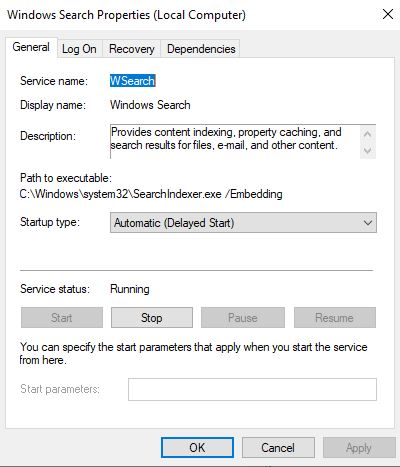400x467 pixels.
Task: Click inside the Description text box
Action: pyautogui.click(x=235, y=141)
